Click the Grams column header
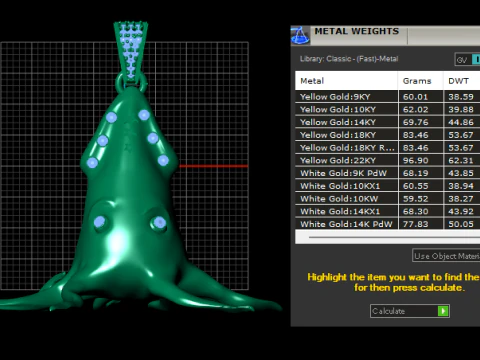 (x=421, y=81)
